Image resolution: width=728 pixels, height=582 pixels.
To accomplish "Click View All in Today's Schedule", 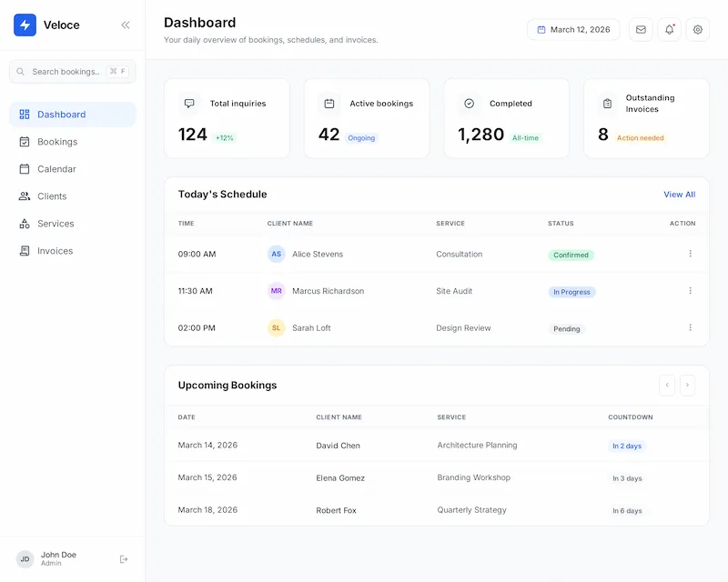I will (679, 195).
